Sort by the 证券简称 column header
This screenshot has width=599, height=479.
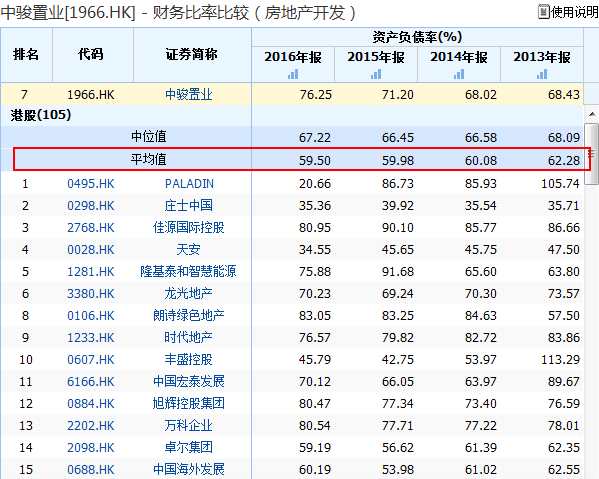coord(191,54)
